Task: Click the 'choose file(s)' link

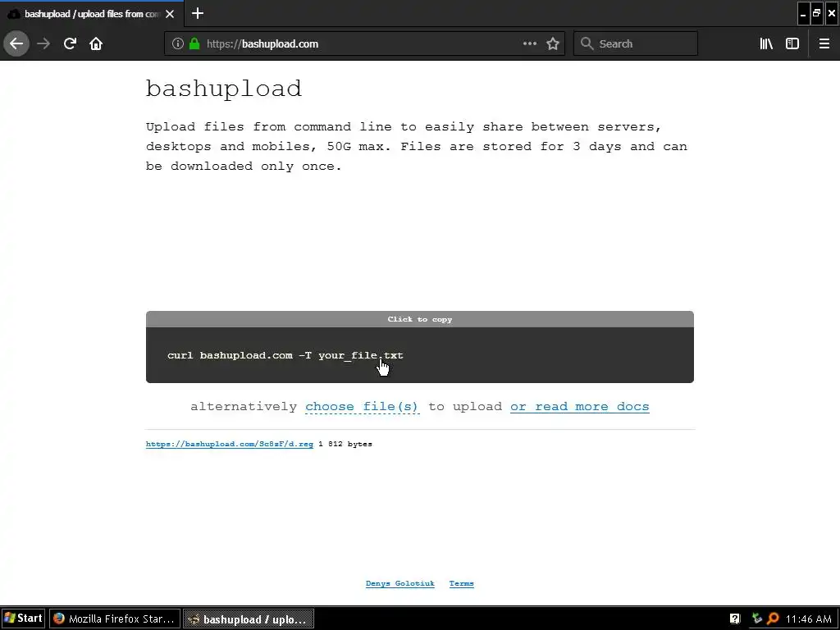Action: (362, 407)
